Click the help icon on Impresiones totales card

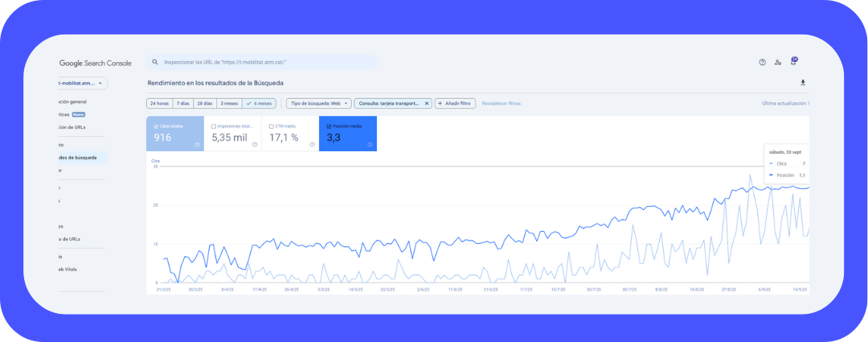[x=255, y=145]
